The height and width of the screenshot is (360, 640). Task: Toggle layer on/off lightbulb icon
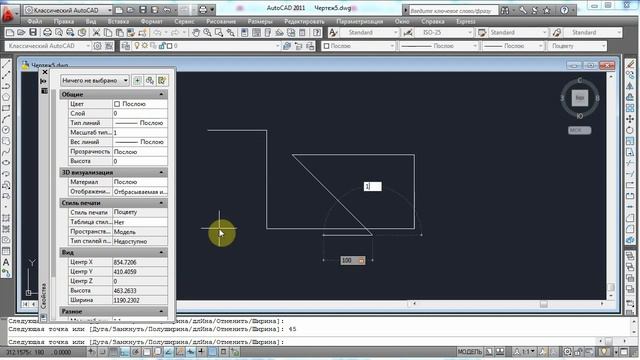pos(137,46)
